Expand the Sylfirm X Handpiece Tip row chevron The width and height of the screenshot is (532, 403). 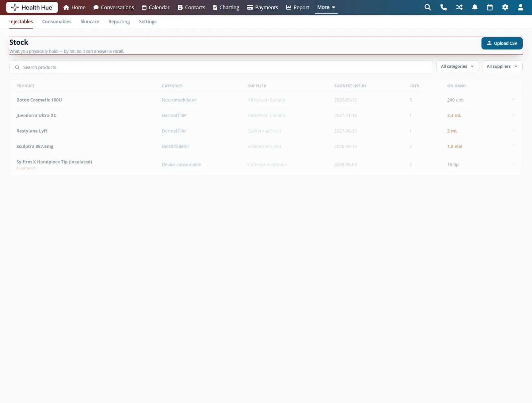513,164
